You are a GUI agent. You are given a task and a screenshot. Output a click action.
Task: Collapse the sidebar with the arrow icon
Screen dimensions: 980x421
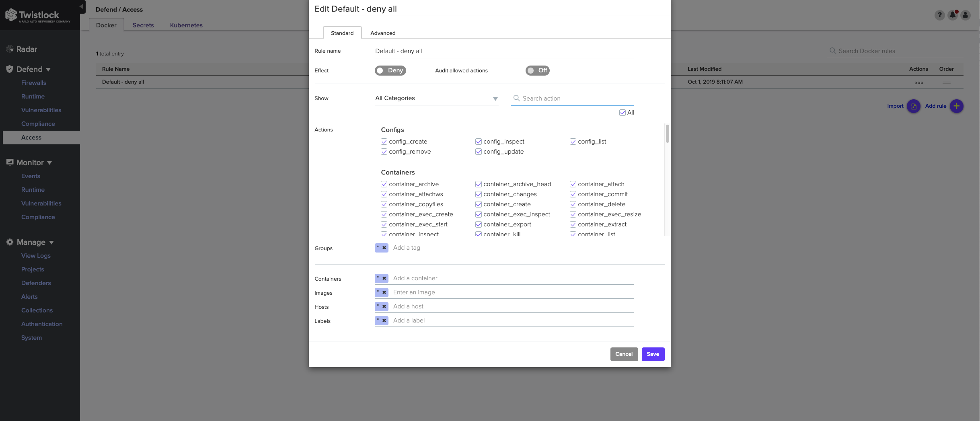click(81, 6)
